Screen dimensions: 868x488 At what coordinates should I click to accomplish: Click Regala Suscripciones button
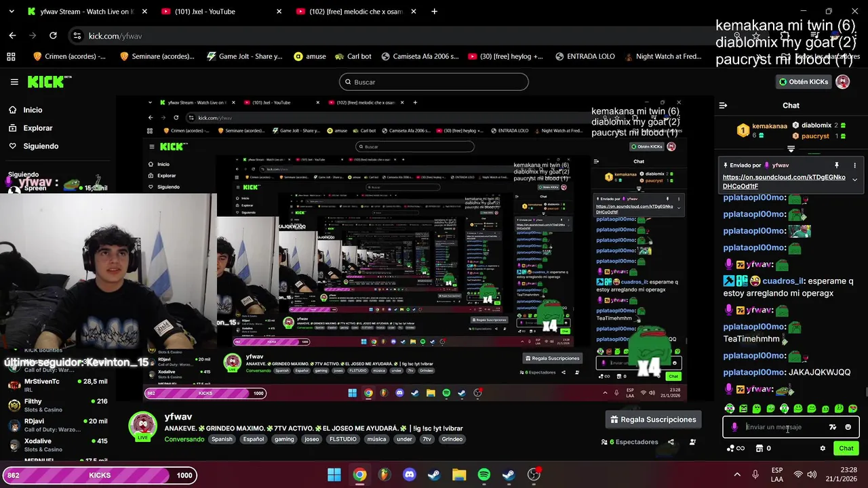point(653,420)
